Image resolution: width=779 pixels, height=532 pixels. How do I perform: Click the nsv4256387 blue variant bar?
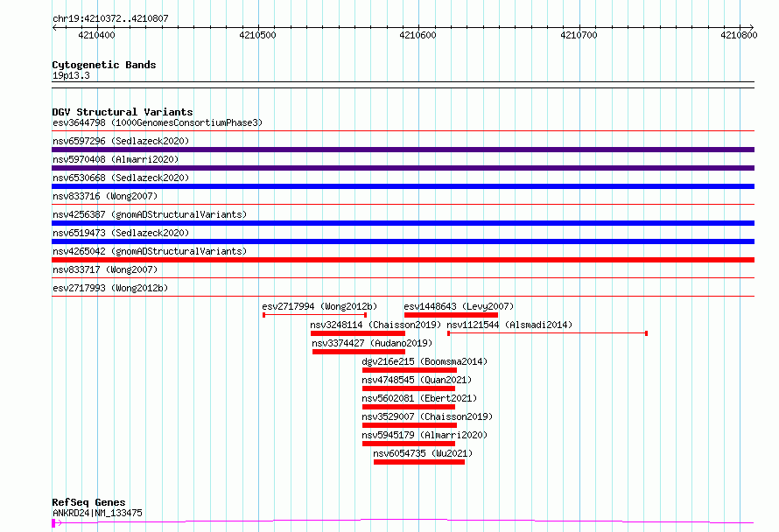[x=403, y=223]
